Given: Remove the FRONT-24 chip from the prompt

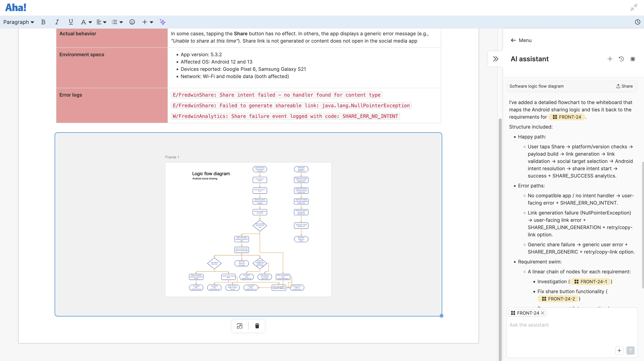Looking at the screenshot, I should [x=543, y=313].
